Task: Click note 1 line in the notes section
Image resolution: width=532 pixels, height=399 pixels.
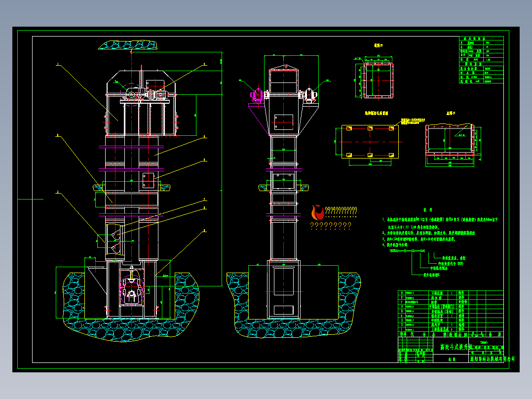Action: pos(440,220)
